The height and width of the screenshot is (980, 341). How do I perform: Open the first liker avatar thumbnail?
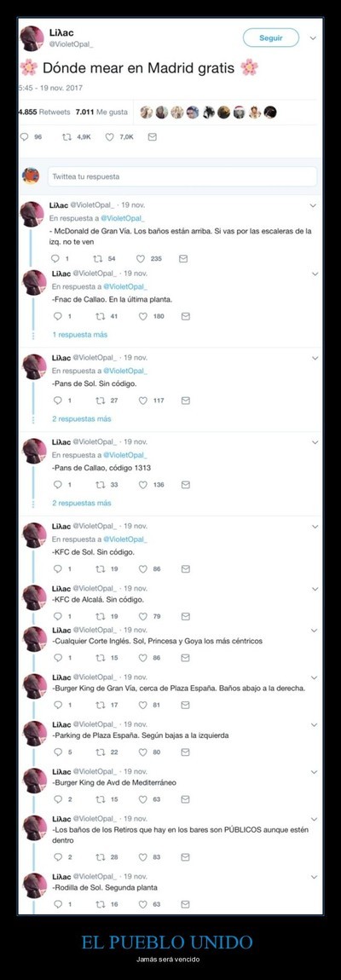pyautogui.click(x=147, y=112)
